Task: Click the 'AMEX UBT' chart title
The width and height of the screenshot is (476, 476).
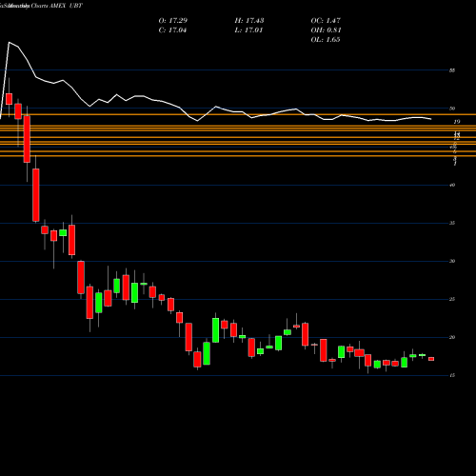Action: click(x=66, y=6)
